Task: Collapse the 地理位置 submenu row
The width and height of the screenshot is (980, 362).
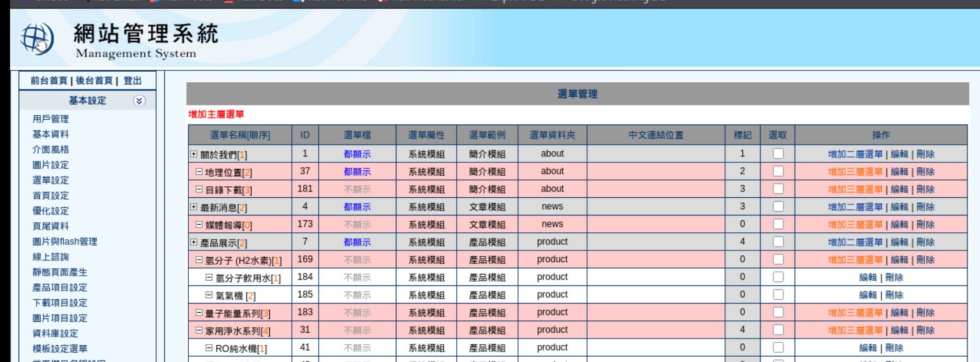Action: (199, 171)
